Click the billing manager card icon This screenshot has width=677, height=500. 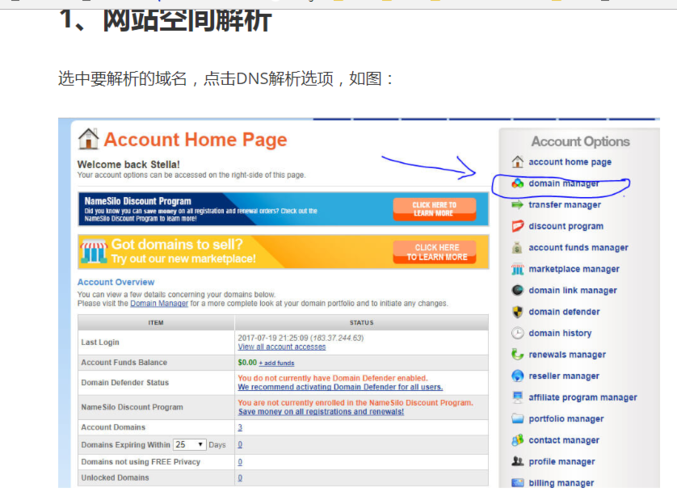click(517, 483)
